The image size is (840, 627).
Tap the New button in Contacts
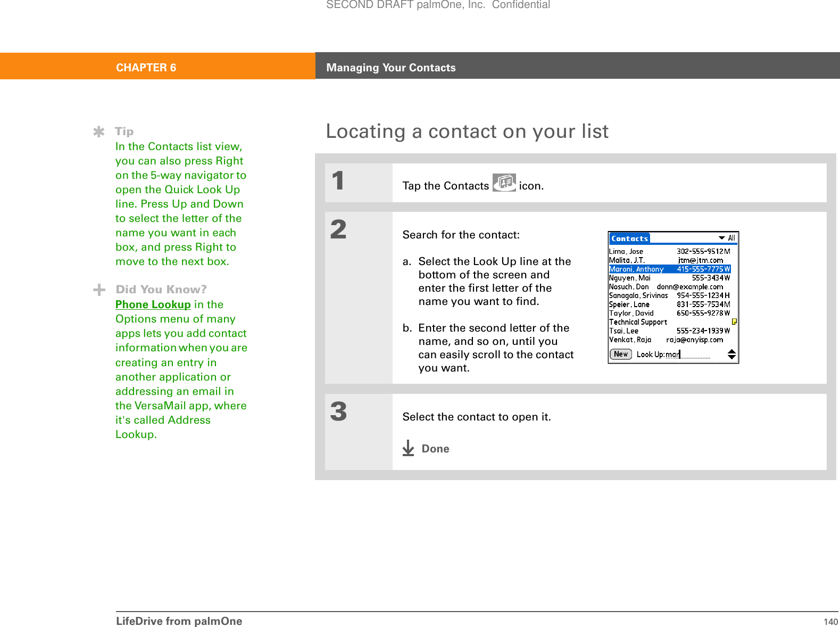(x=621, y=354)
